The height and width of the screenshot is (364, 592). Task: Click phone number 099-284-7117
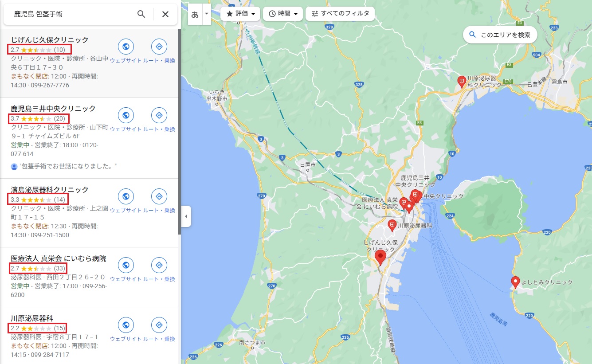[x=51, y=355]
